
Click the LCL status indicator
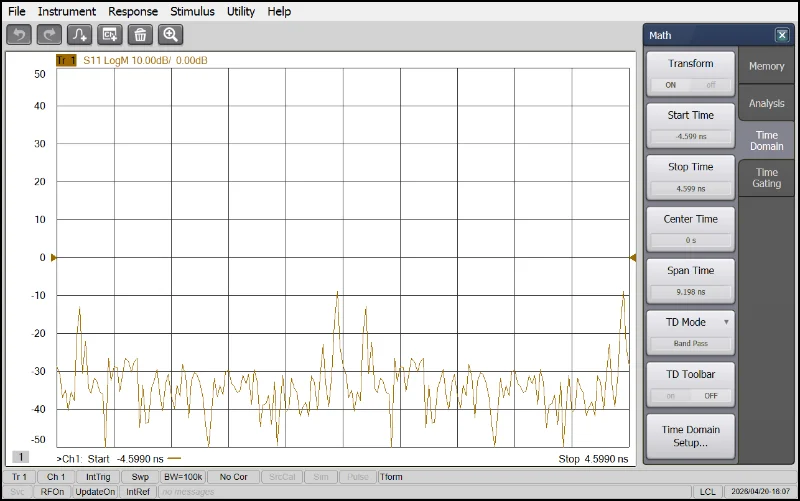707,492
